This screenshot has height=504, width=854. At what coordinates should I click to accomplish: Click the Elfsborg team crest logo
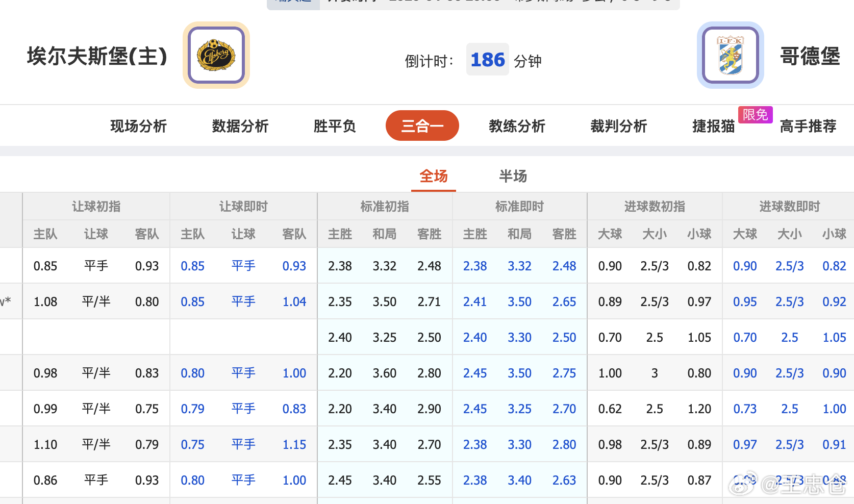215,55
